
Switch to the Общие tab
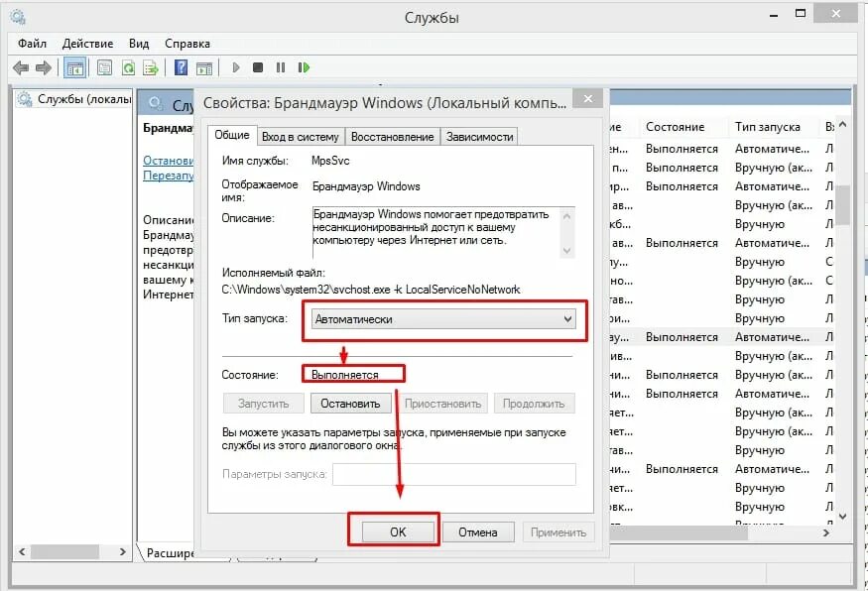[x=232, y=135]
